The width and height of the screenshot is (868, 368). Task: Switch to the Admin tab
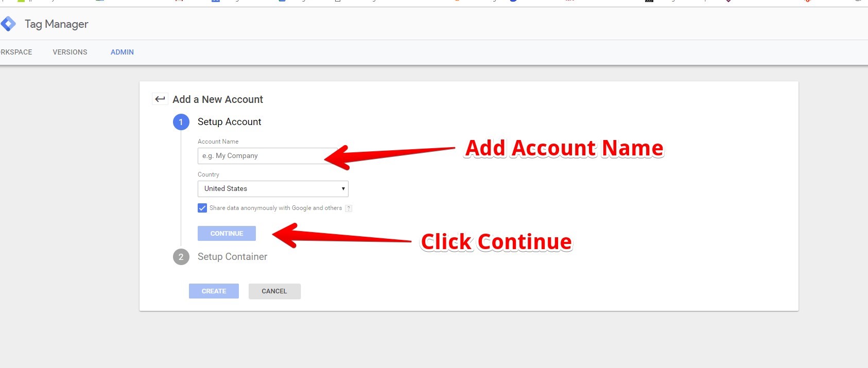coord(122,52)
